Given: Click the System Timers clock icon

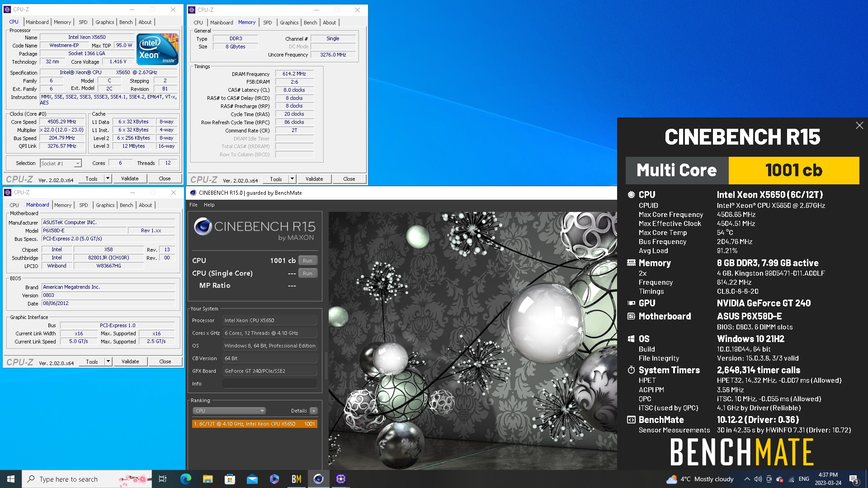Looking at the screenshot, I should [x=631, y=370].
